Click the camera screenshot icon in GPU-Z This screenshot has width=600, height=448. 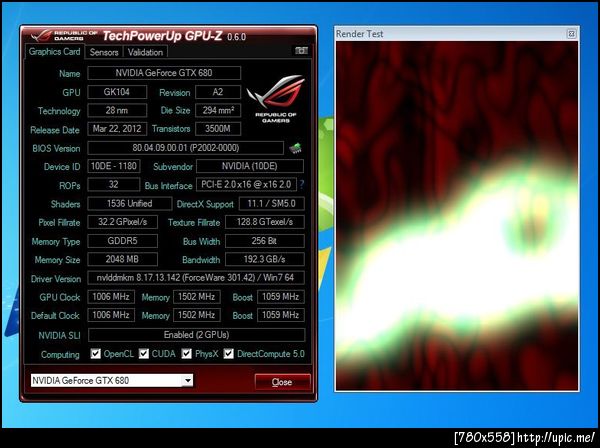tap(301, 51)
